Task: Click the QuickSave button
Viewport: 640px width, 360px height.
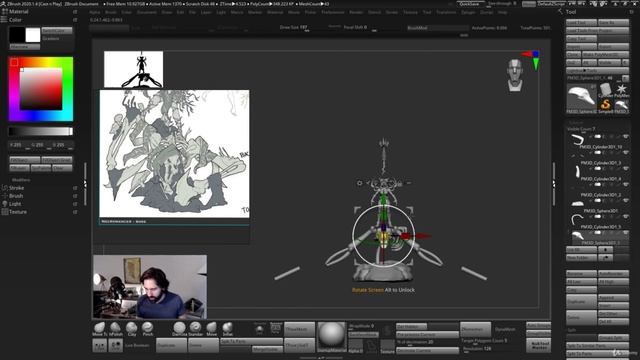Action: [x=470, y=4]
